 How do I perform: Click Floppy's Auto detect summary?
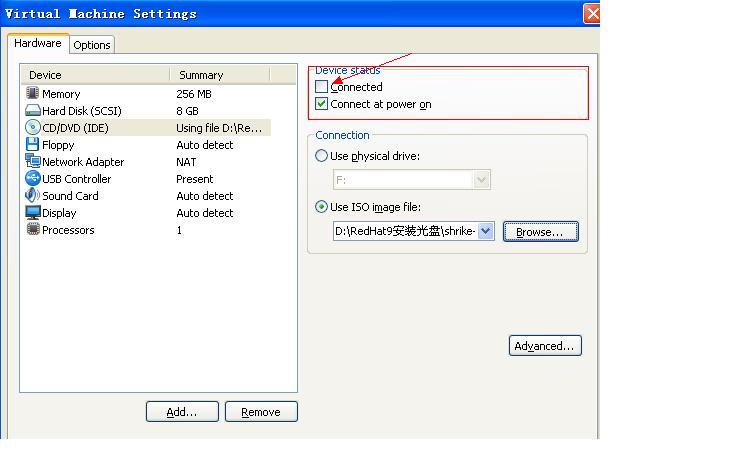205,145
